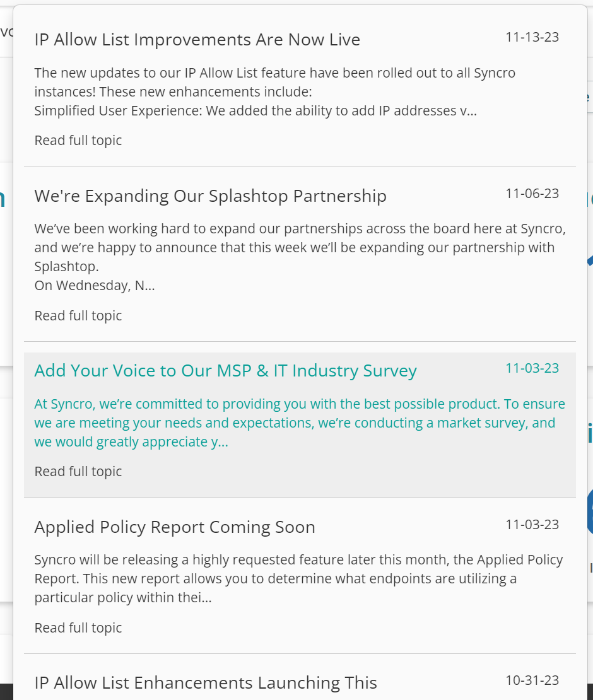
Task: Click the 11-06-23 date next to Splashtop post
Action: (532, 194)
